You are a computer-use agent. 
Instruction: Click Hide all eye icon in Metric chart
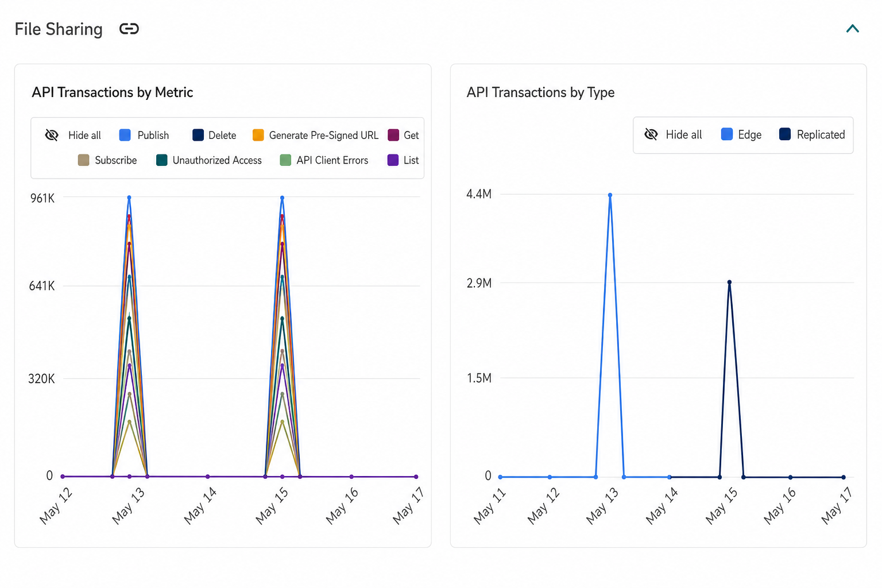click(52, 135)
